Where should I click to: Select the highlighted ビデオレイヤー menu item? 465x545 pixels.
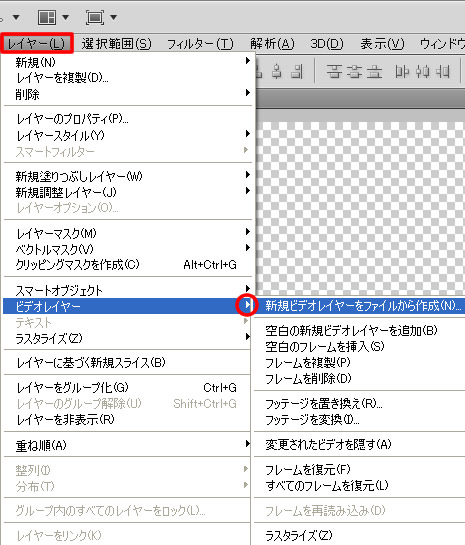click(127, 306)
